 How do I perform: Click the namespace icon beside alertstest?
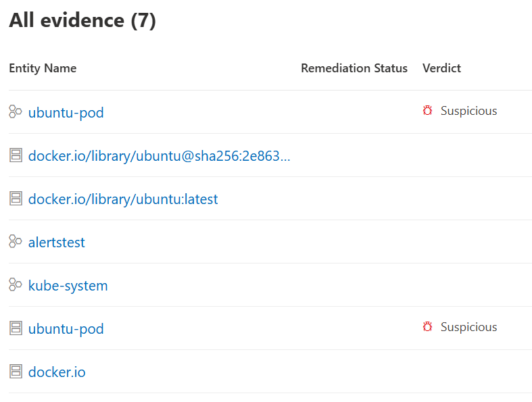tap(16, 241)
